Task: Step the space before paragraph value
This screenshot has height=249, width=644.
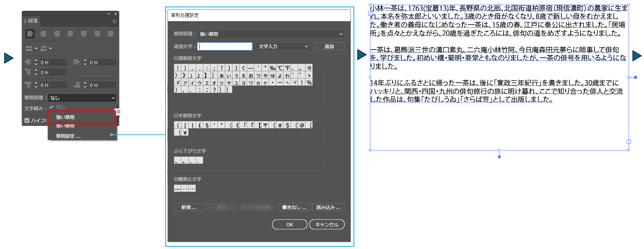Action: [x=36, y=85]
